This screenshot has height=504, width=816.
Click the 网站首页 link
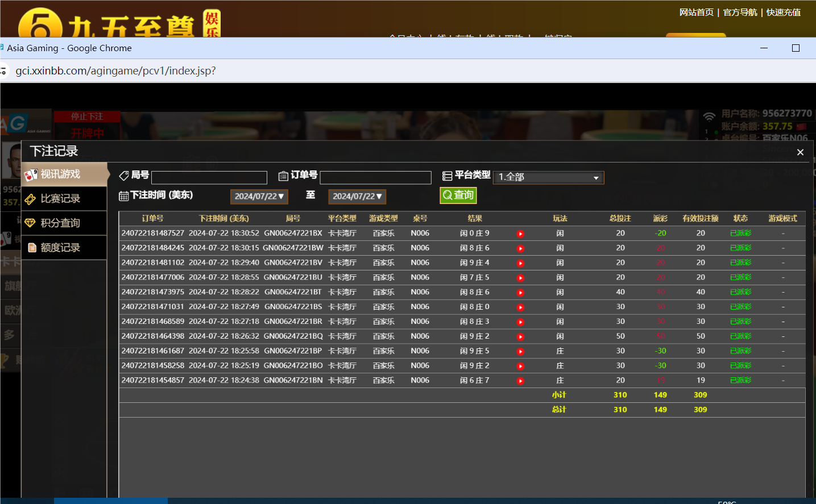[x=695, y=12]
